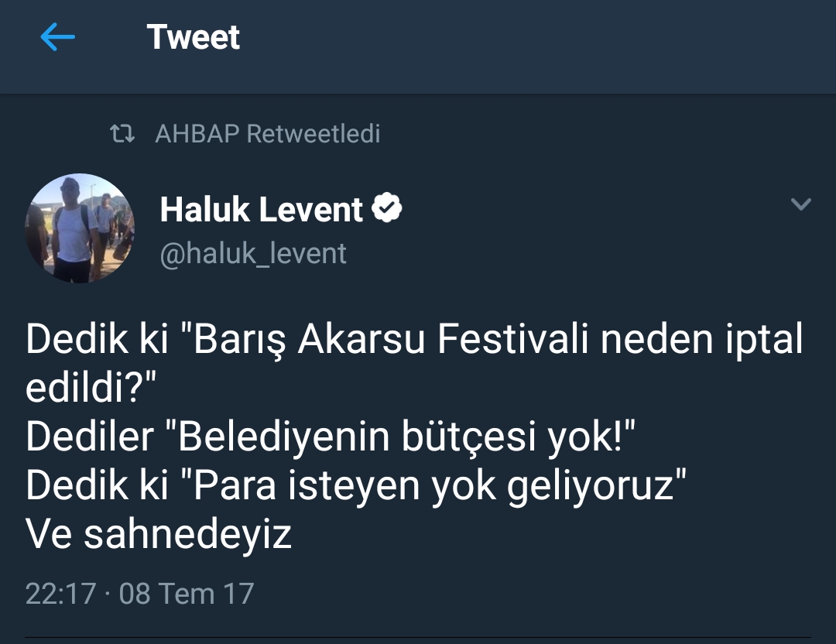Click the words "neden iptal" in the tweet
Screen dimensions: 836x644
pos(701,339)
